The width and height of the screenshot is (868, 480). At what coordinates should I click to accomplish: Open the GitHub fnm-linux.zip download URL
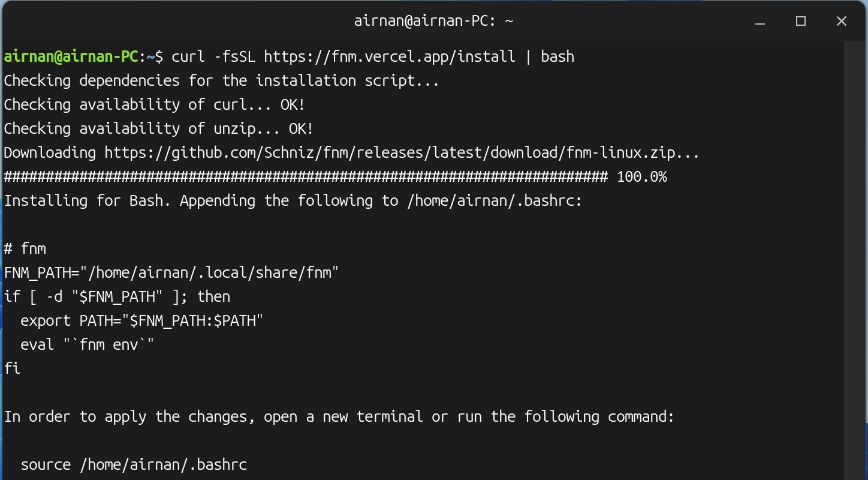pos(402,152)
